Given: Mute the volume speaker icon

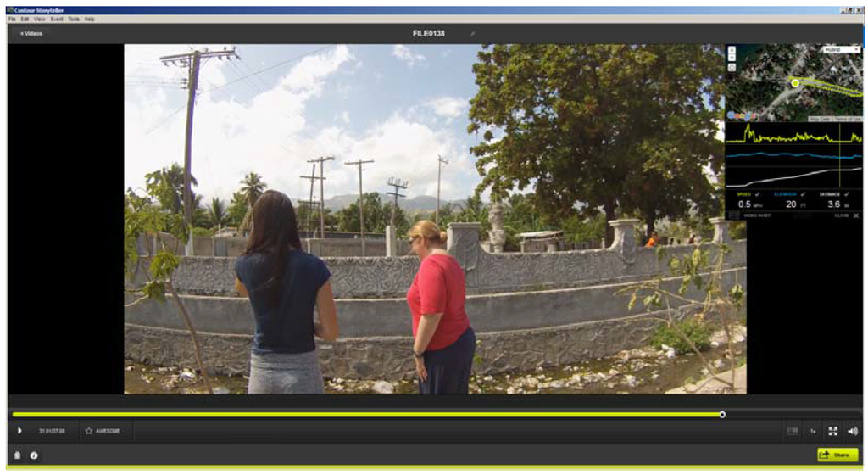Looking at the screenshot, I should tap(853, 431).
